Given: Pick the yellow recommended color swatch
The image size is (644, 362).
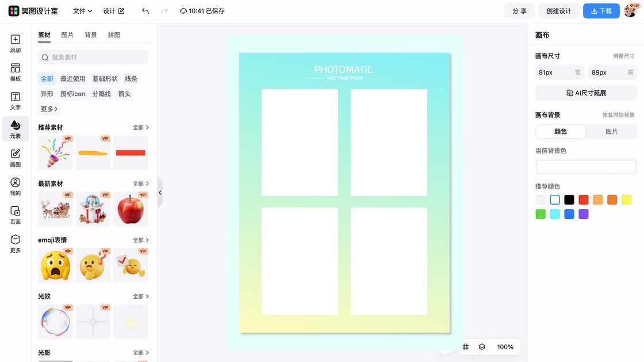Looking at the screenshot, I should click(x=626, y=200).
